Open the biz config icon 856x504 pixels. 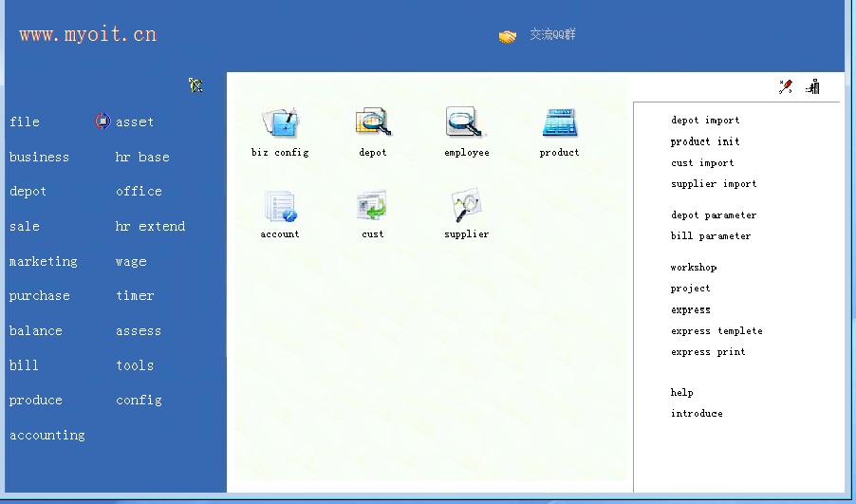[280, 123]
